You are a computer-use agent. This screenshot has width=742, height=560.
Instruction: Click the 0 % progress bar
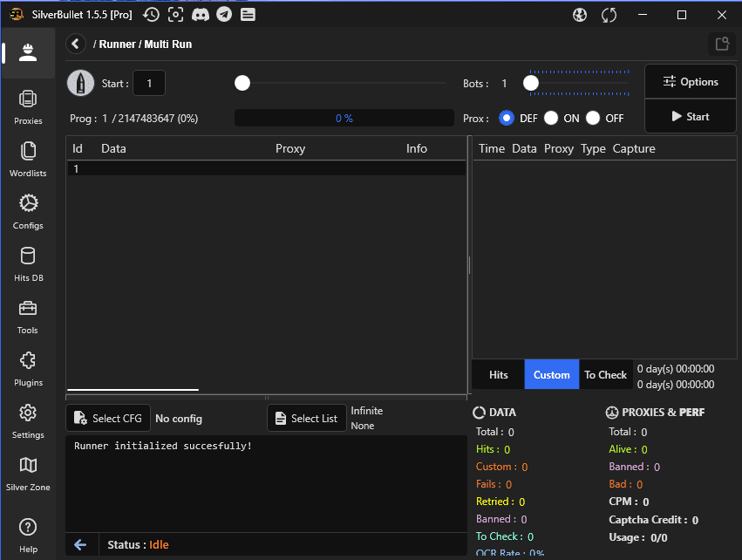point(344,118)
